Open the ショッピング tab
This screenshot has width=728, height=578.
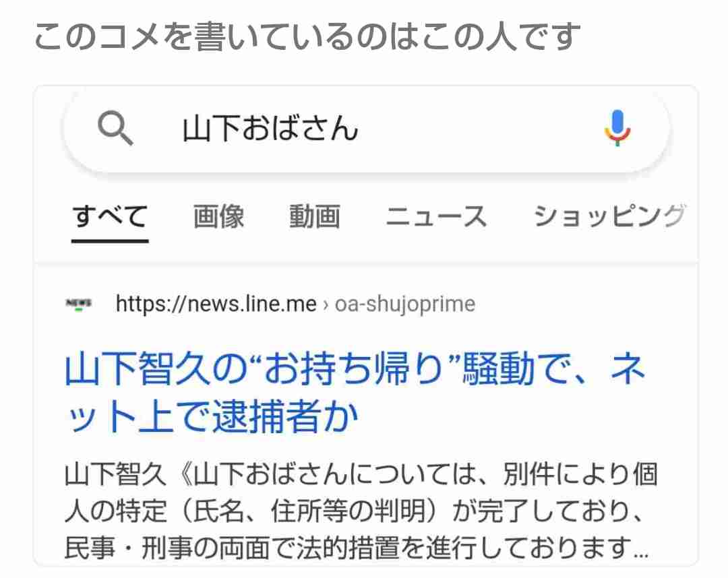[609, 217]
